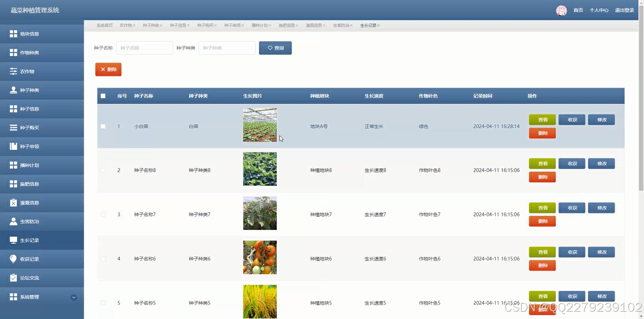Click the 查询 search button
Image resolution: width=644 pixels, height=319 pixels.
[x=275, y=47]
